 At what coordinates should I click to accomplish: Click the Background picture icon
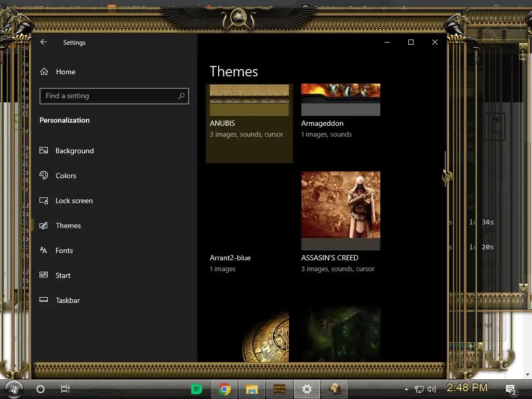pyautogui.click(x=44, y=150)
